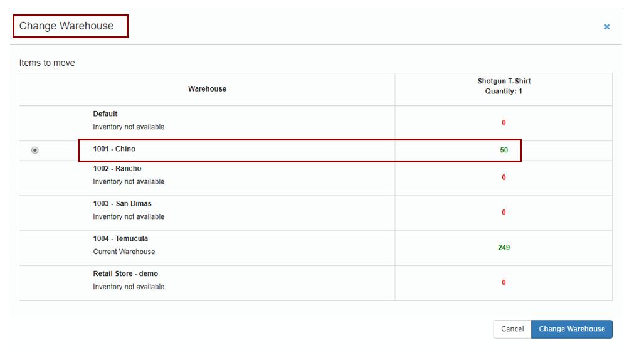The width and height of the screenshot is (644, 355).
Task: Click the Shotgun T-Shirt column header
Action: click(504, 87)
